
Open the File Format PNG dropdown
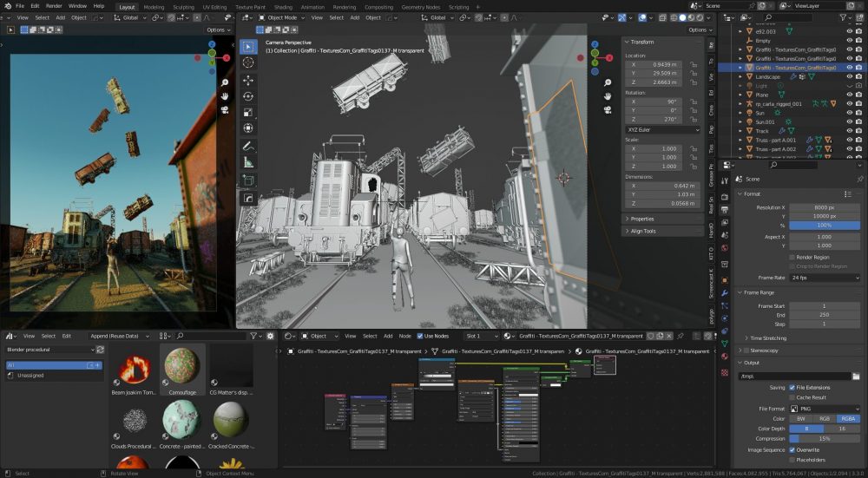(825, 409)
